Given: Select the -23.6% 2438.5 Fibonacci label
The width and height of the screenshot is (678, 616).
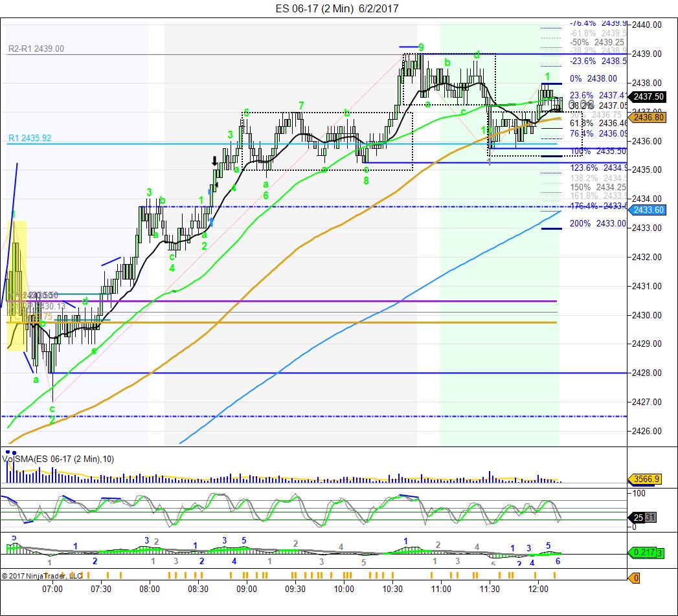Looking at the screenshot, I should 598,61.
